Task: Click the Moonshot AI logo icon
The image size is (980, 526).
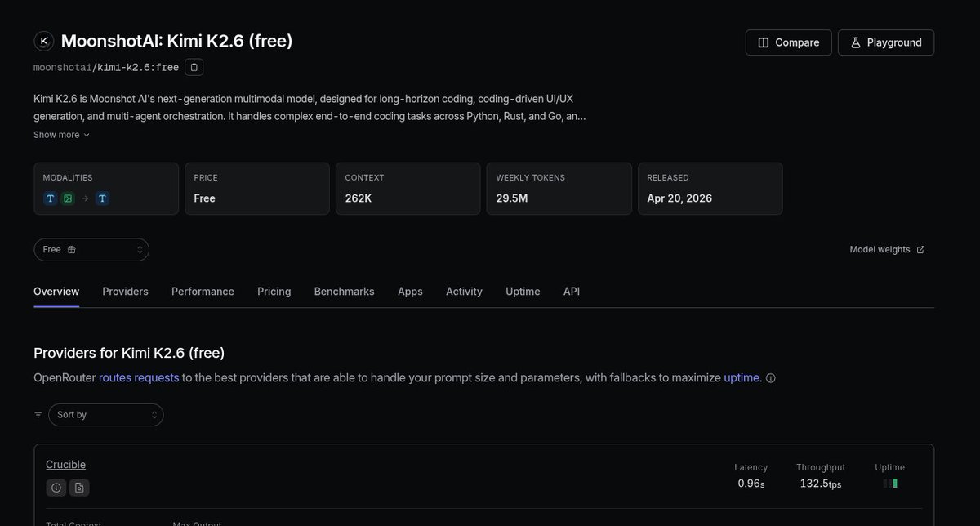Action: [44, 41]
